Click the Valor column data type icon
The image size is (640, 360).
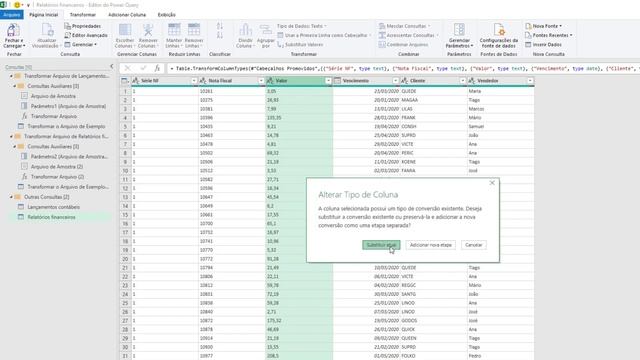270,81
